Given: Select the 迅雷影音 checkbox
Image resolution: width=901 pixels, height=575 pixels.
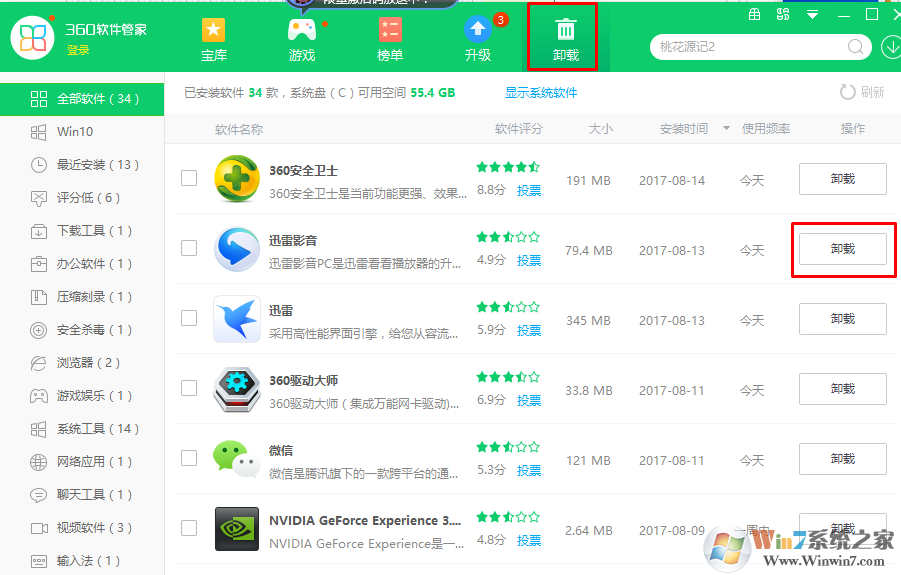Looking at the screenshot, I should pyautogui.click(x=189, y=248).
